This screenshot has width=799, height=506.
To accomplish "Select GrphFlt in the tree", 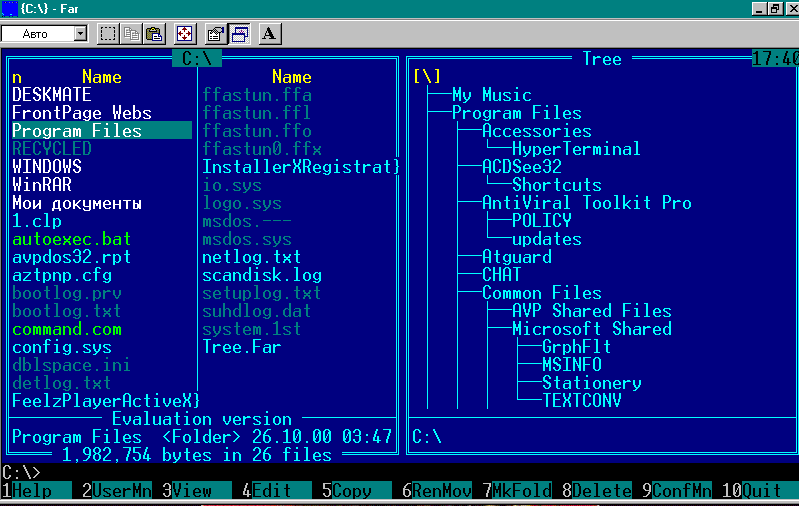I will (576, 347).
